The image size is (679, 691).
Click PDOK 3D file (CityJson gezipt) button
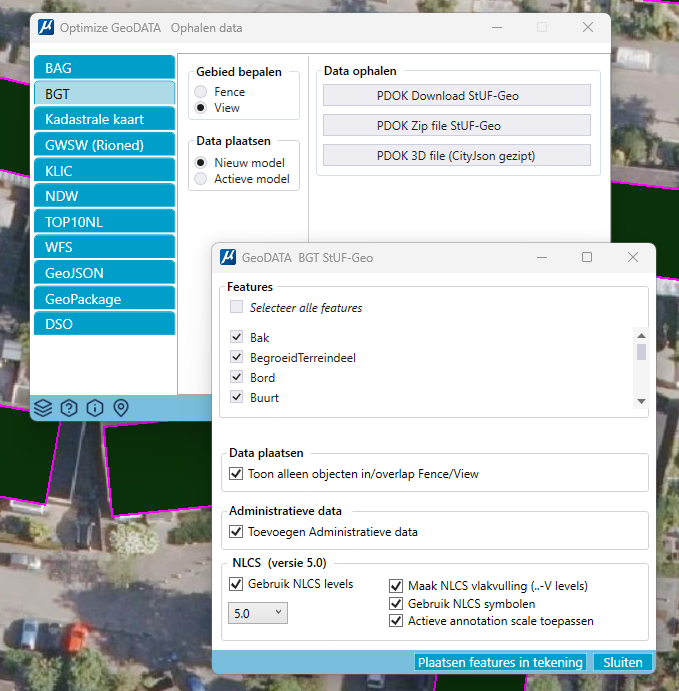tap(456, 156)
